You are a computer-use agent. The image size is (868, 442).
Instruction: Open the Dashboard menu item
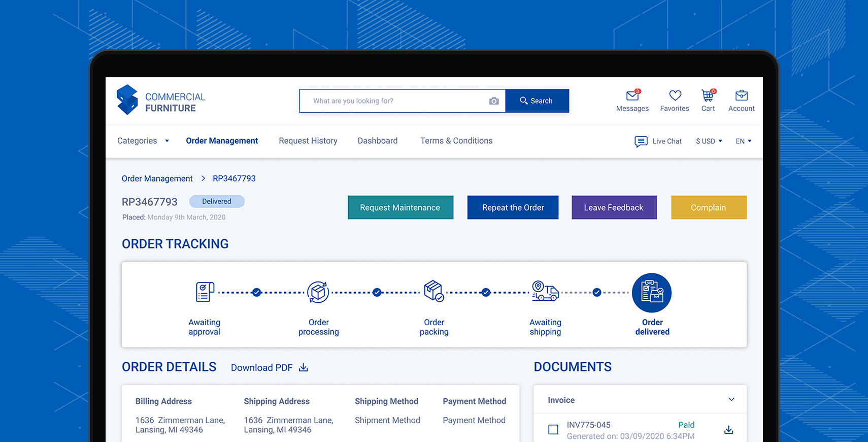tap(377, 141)
